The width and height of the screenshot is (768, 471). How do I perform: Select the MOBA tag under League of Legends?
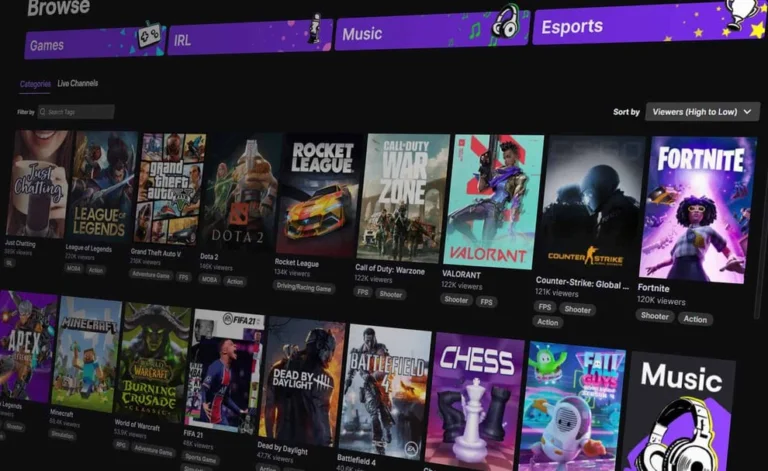[x=73, y=269]
